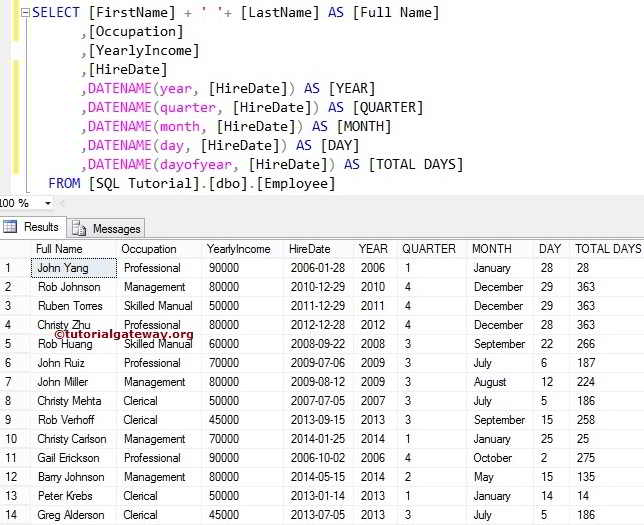This screenshot has height=525, width=644.
Task: Select row number 7 header
Action: (x=15, y=382)
